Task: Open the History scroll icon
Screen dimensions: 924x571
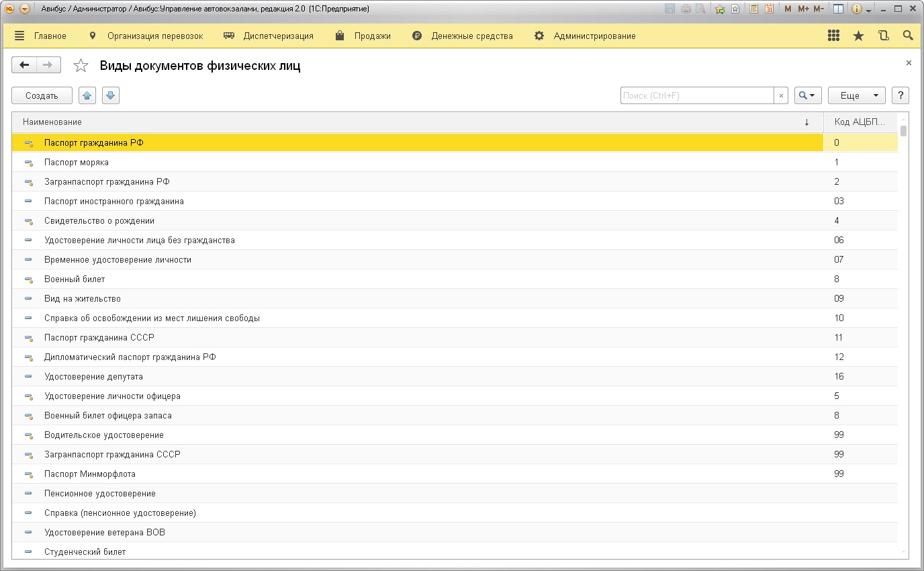Action: tap(883, 36)
